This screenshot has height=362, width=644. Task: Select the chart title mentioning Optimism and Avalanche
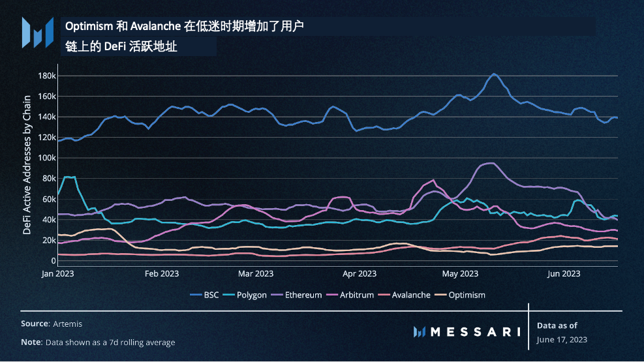[x=185, y=27]
